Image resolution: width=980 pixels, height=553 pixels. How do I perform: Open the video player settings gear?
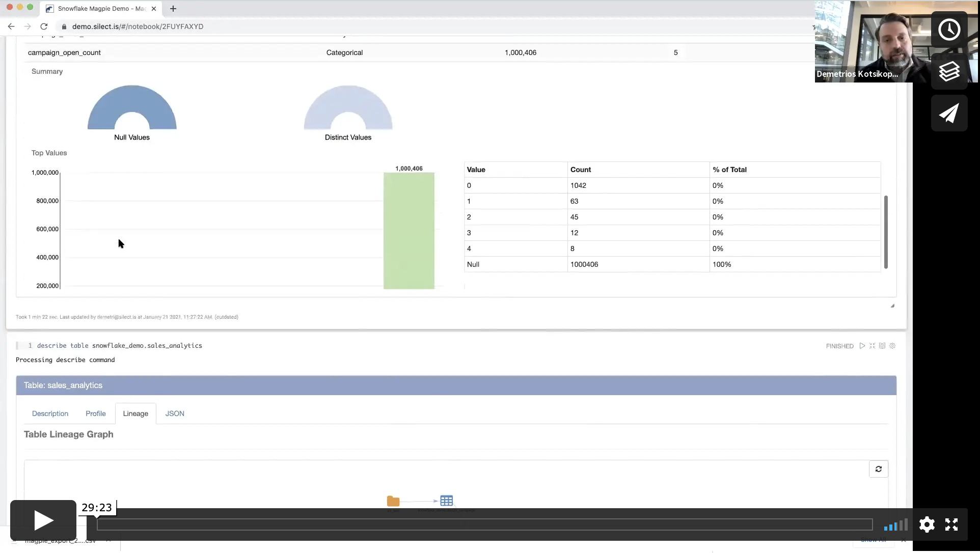[927, 524]
